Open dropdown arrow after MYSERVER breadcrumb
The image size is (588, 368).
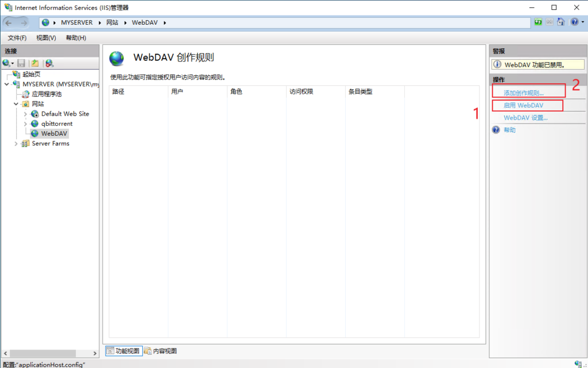pos(100,22)
